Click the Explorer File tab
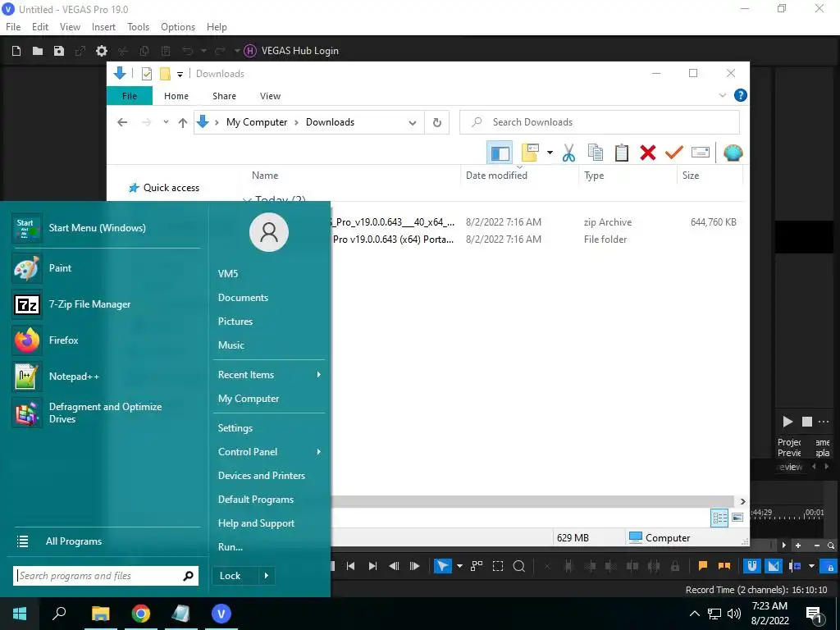The height and width of the screenshot is (630, 840). (x=130, y=96)
